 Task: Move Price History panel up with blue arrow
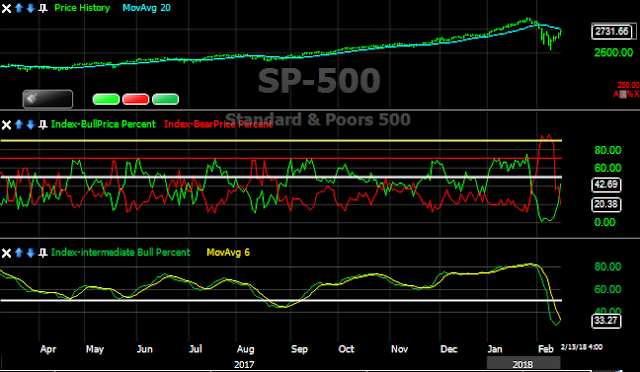pyautogui.click(x=19, y=8)
